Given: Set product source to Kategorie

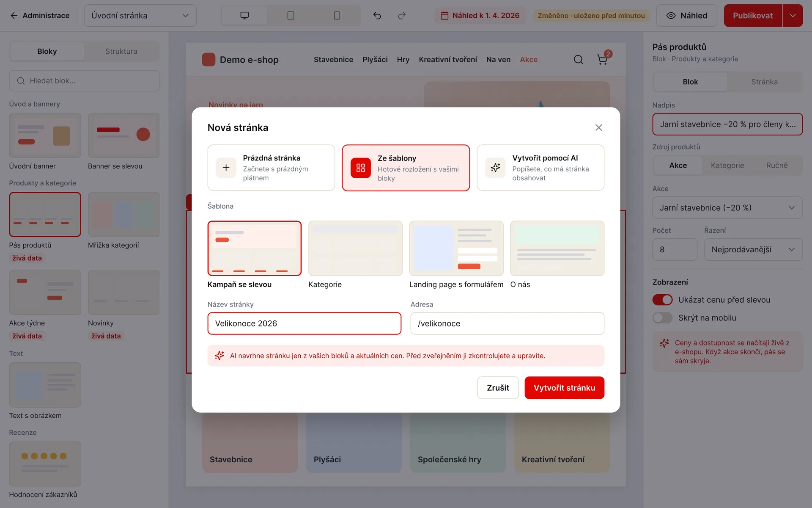Looking at the screenshot, I should pos(727,166).
